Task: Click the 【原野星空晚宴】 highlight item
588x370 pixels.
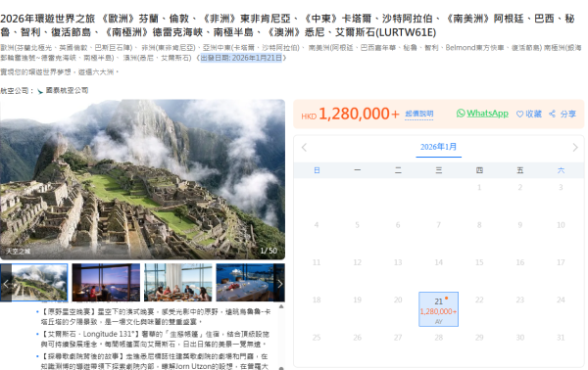Action: pyautogui.click(x=156, y=316)
